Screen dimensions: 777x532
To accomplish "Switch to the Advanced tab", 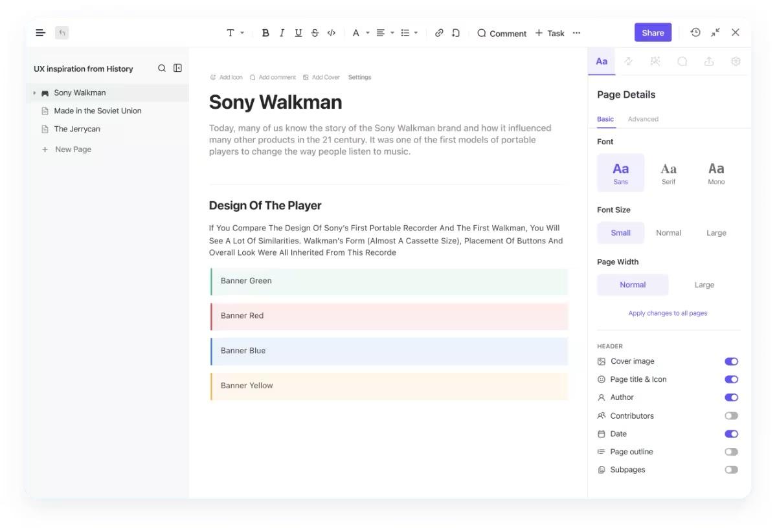I will (x=643, y=119).
